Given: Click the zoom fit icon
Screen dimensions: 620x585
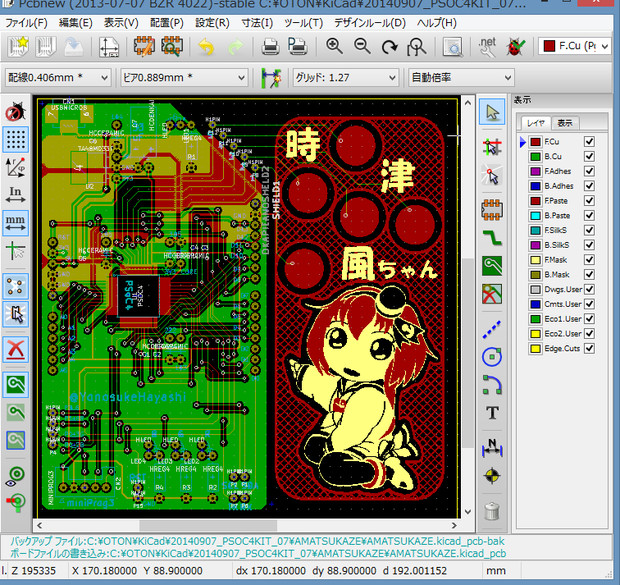Looking at the screenshot, I should [x=416, y=47].
